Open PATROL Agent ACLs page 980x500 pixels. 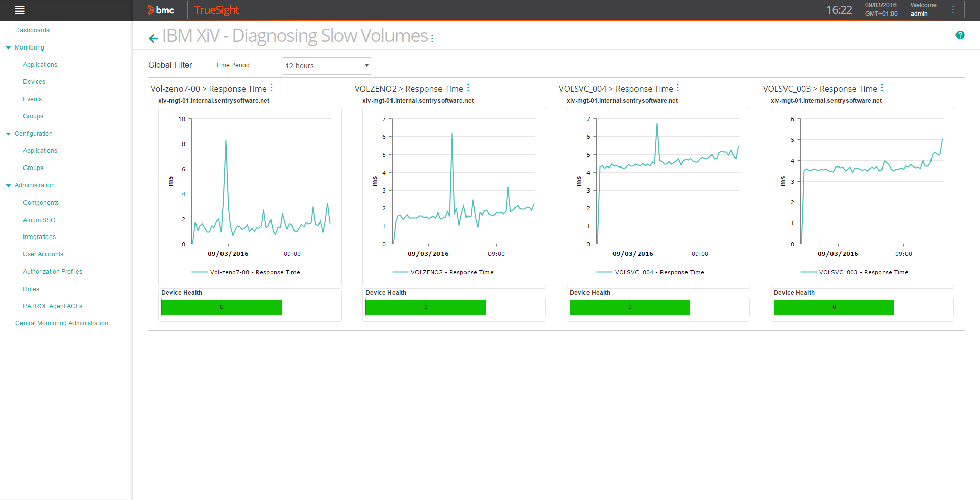coord(53,306)
